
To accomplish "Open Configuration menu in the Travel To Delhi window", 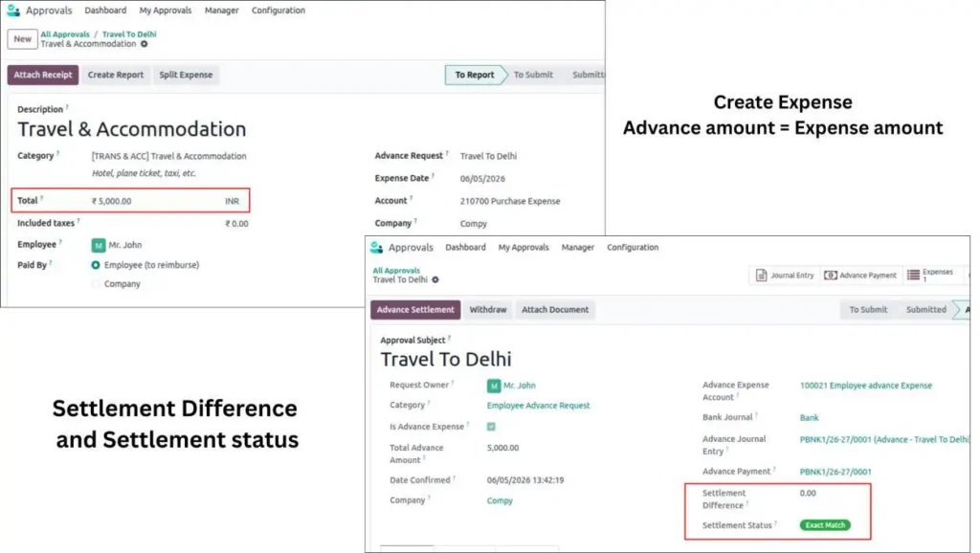I will click(x=633, y=248).
